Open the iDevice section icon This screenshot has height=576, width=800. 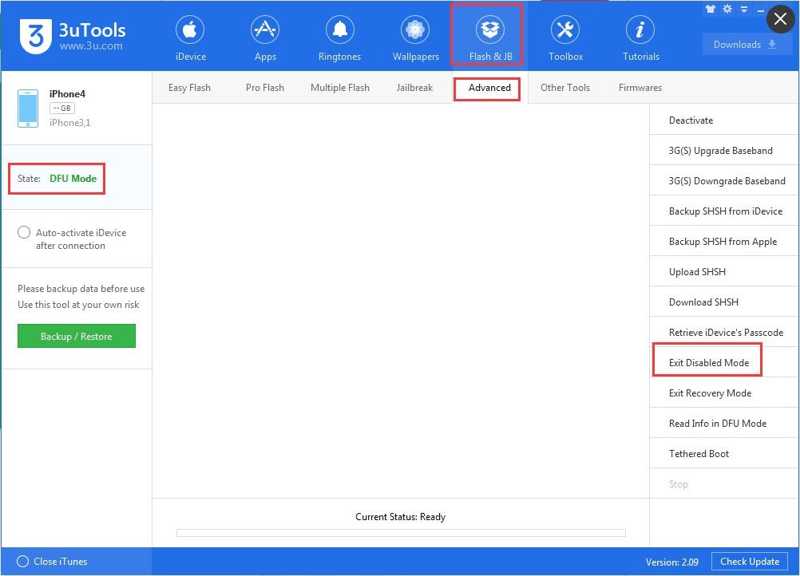pos(190,30)
